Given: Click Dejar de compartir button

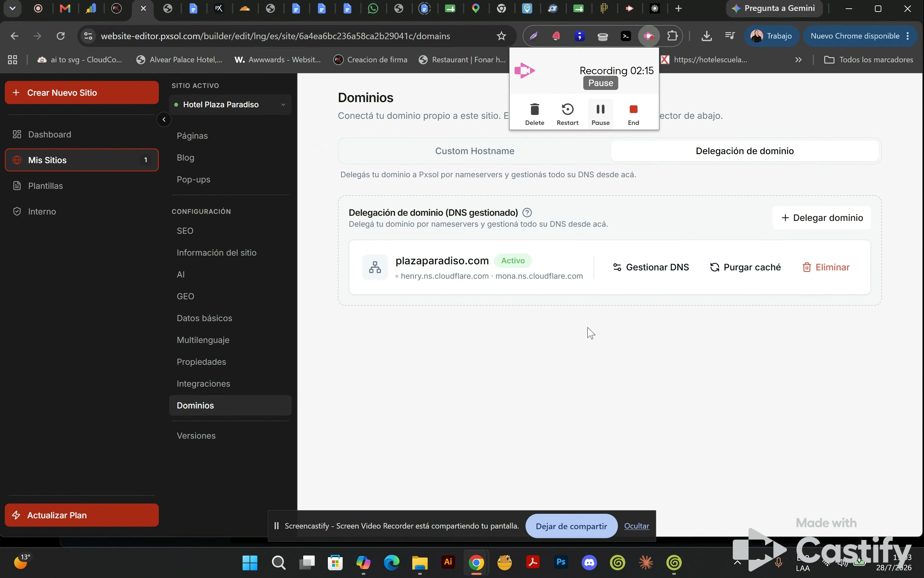Looking at the screenshot, I should (x=571, y=526).
